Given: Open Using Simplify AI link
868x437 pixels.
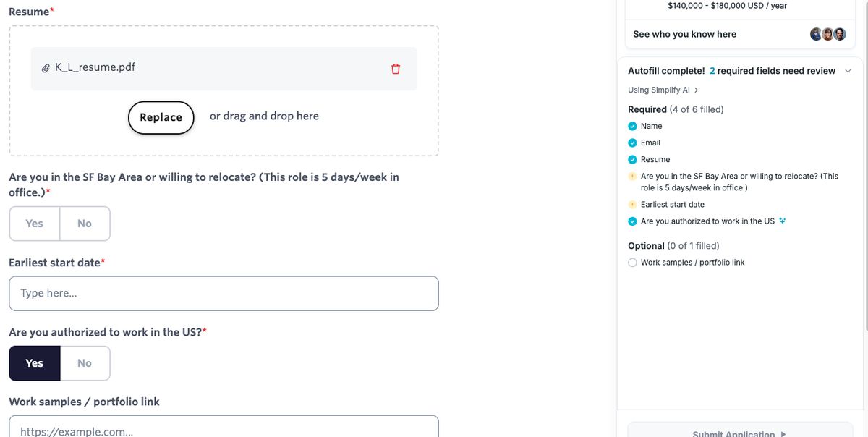Looking at the screenshot, I should coord(663,90).
